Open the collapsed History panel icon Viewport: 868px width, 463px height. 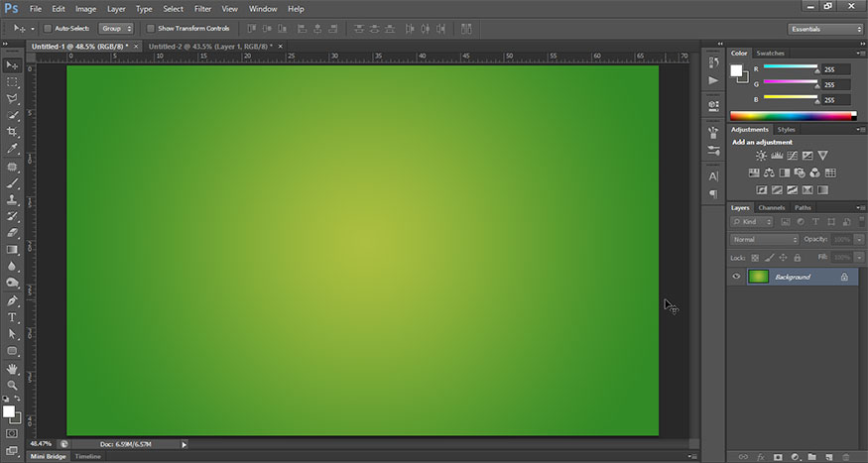click(x=713, y=62)
